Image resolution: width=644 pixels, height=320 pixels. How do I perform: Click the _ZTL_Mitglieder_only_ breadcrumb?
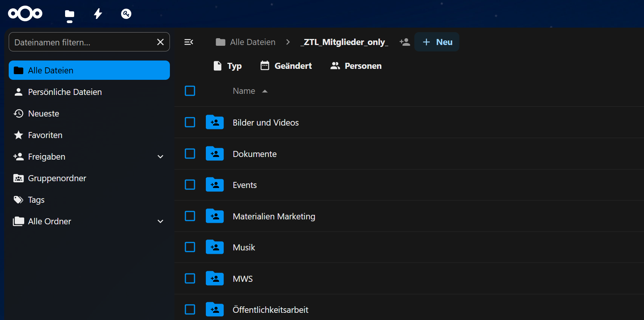[x=344, y=42]
